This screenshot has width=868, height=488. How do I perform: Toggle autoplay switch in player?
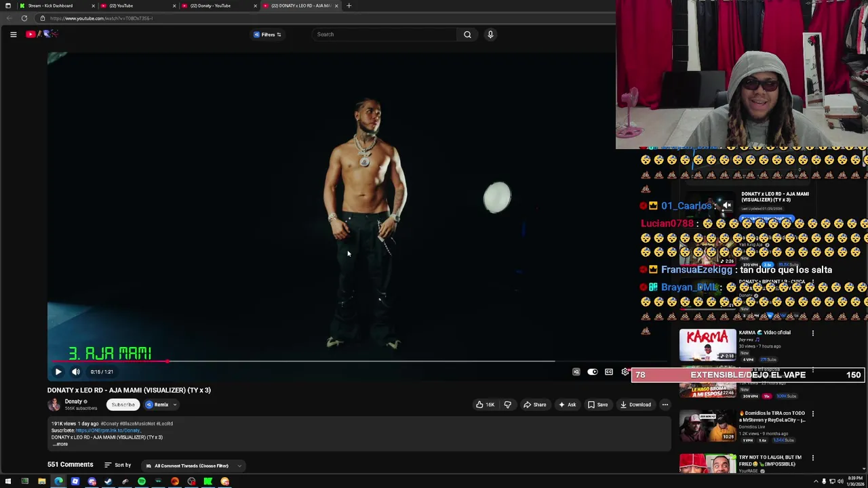(592, 371)
